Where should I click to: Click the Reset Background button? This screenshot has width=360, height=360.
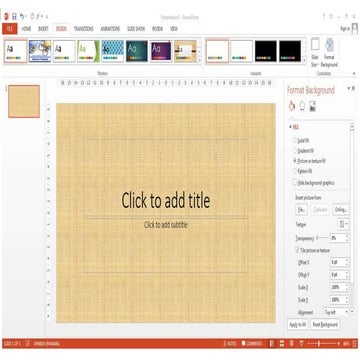pos(325,324)
